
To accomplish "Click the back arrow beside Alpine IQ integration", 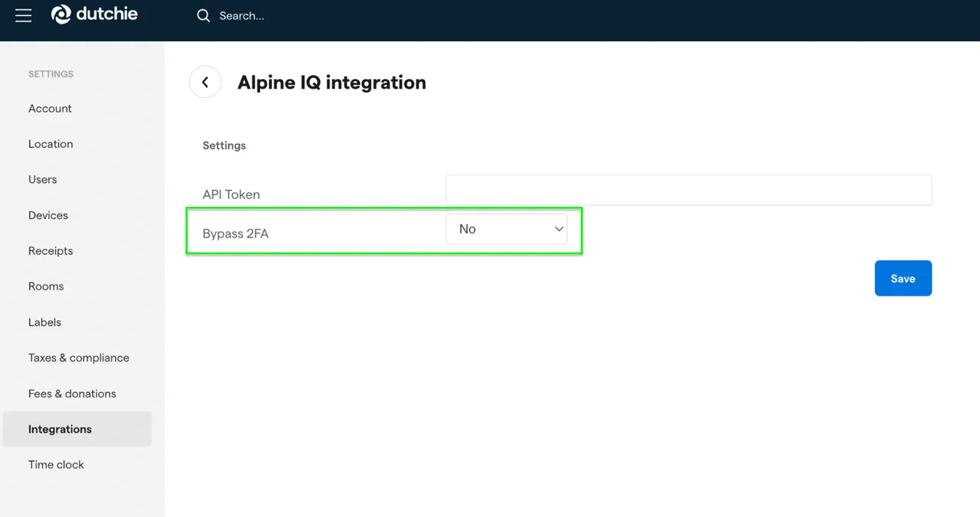I will point(204,82).
